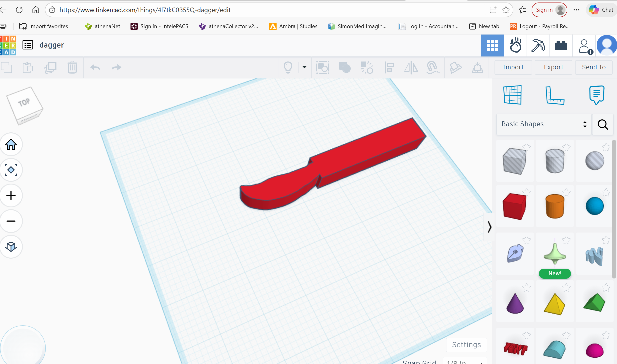
Task: Switch perspective with the orthographic cube icon
Action: pos(11,246)
